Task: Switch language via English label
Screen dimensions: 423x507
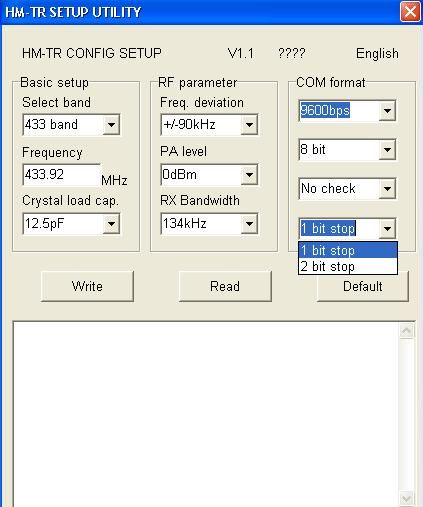Action: point(377,54)
